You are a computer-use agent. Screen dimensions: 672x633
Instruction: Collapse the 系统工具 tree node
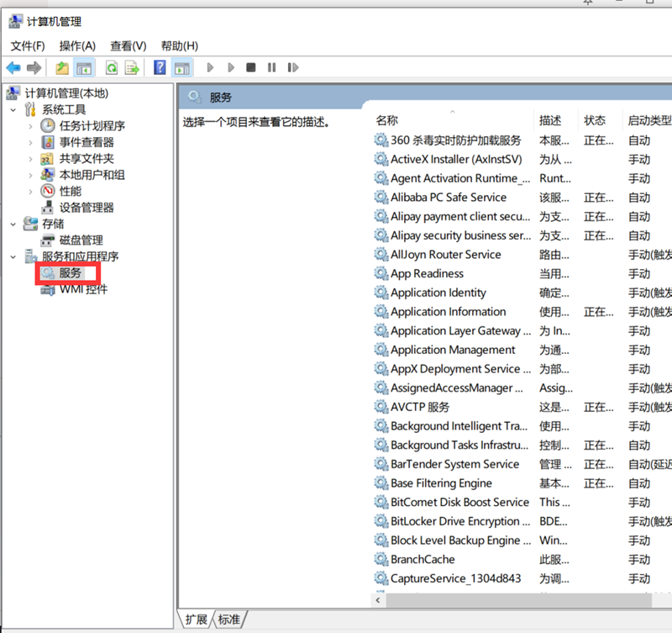[13, 109]
